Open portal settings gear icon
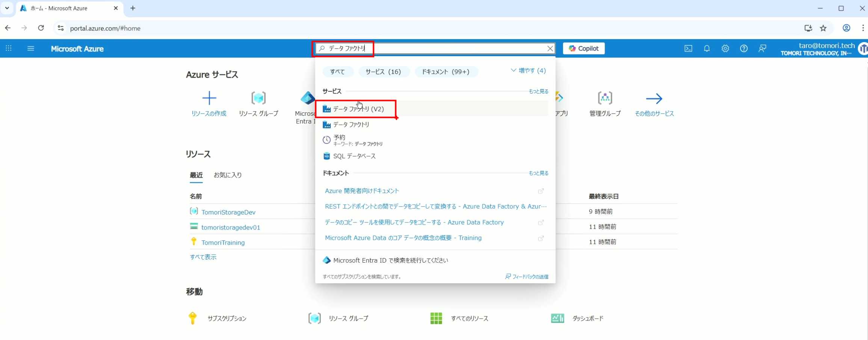Image resolution: width=868 pixels, height=340 pixels. (725, 48)
